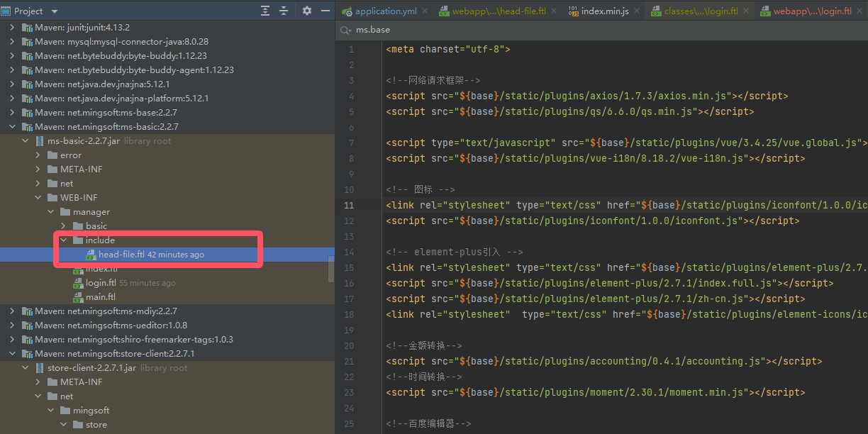Expand the error folder
The width and height of the screenshot is (868, 434).
click(x=39, y=155)
